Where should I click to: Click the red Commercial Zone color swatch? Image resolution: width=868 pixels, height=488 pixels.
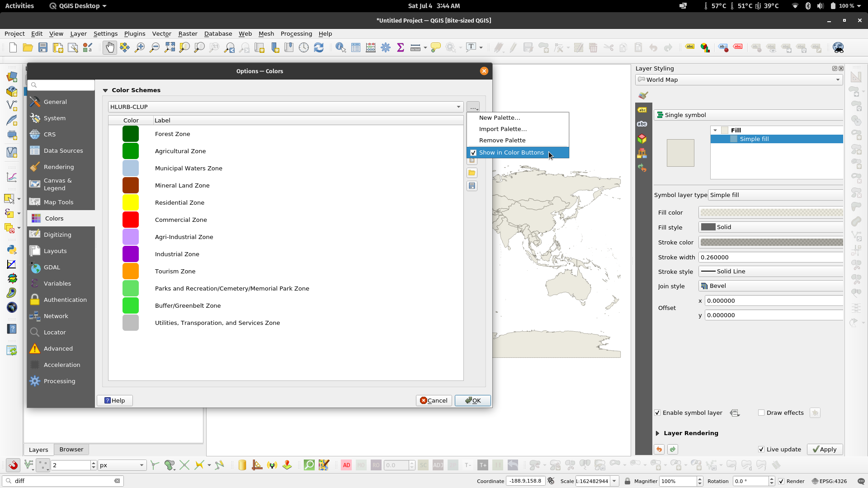131,220
